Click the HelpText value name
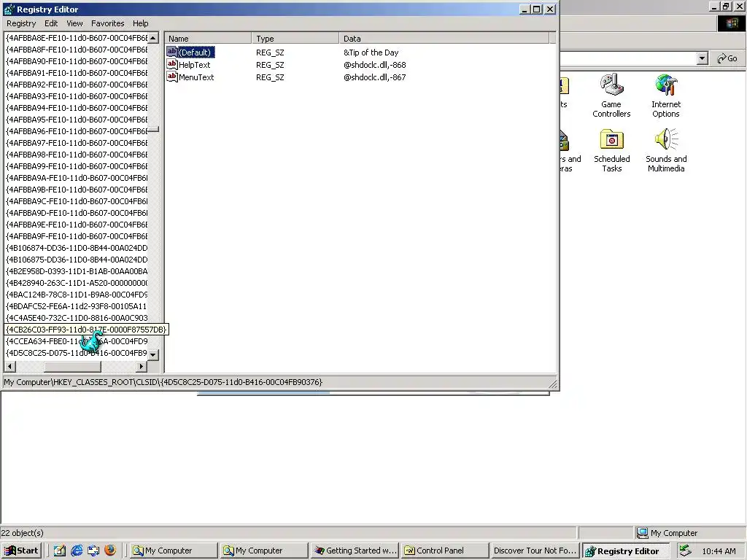 194,65
